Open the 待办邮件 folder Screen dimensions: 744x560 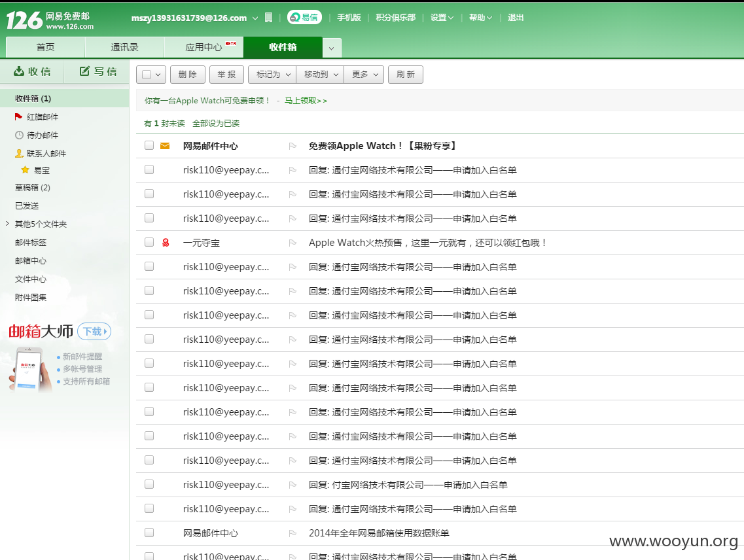pos(43,135)
